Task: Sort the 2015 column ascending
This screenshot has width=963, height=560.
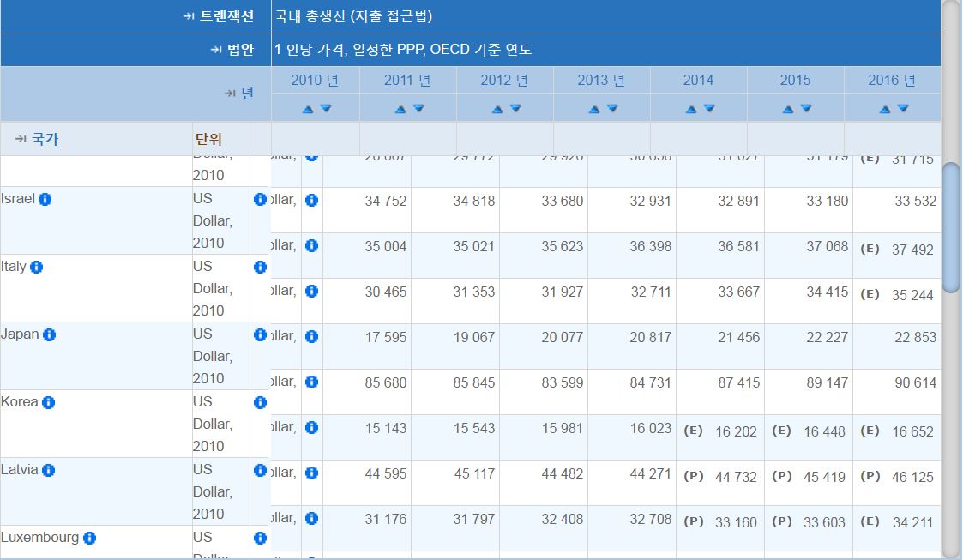Action: 788,109
